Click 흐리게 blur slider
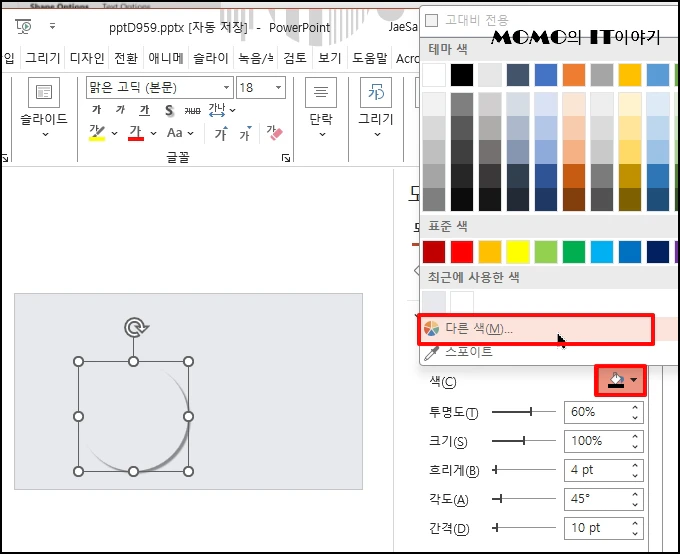The width and height of the screenshot is (680, 554). (x=523, y=470)
